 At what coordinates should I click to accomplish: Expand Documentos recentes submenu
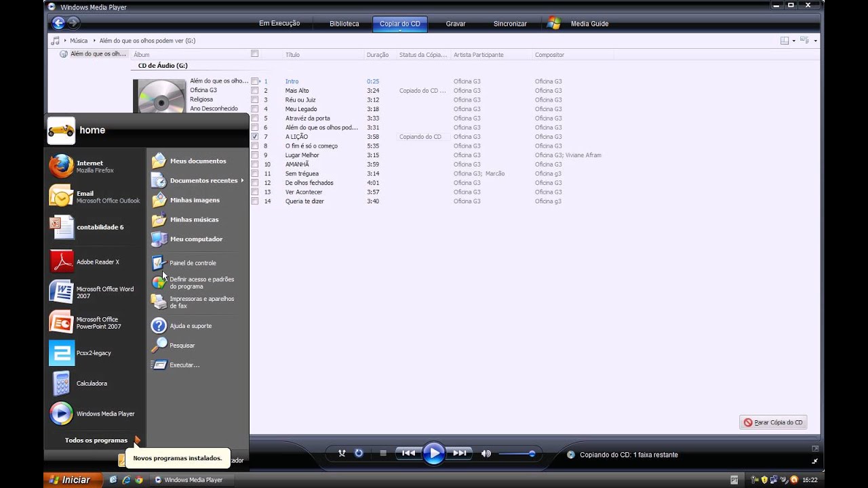[242, 180]
